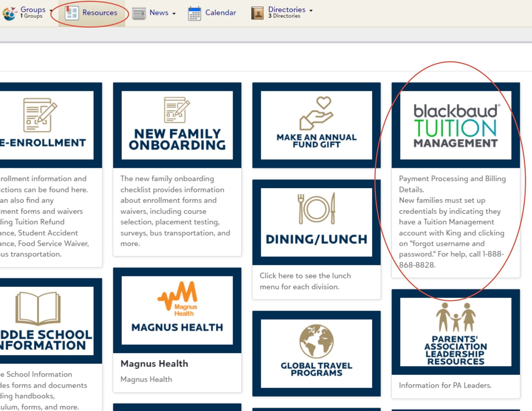
Task: Click the Directories contact book icon
Action: 257,13
